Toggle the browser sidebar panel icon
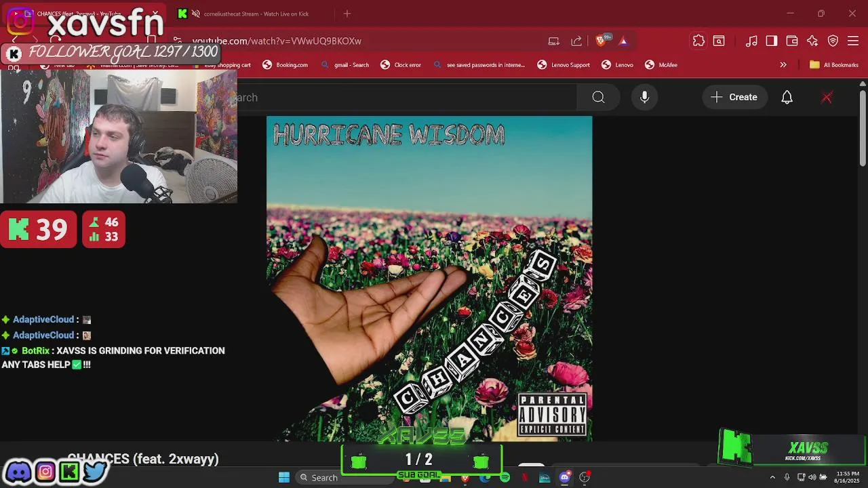Screen dimensions: 868x488 tap(772, 41)
